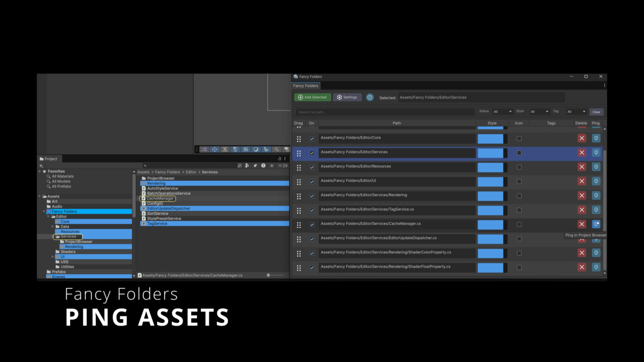Click the favorites star icon in Project toolbar
The width and height of the screenshot is (644, 362).
(x=272, y=166)
